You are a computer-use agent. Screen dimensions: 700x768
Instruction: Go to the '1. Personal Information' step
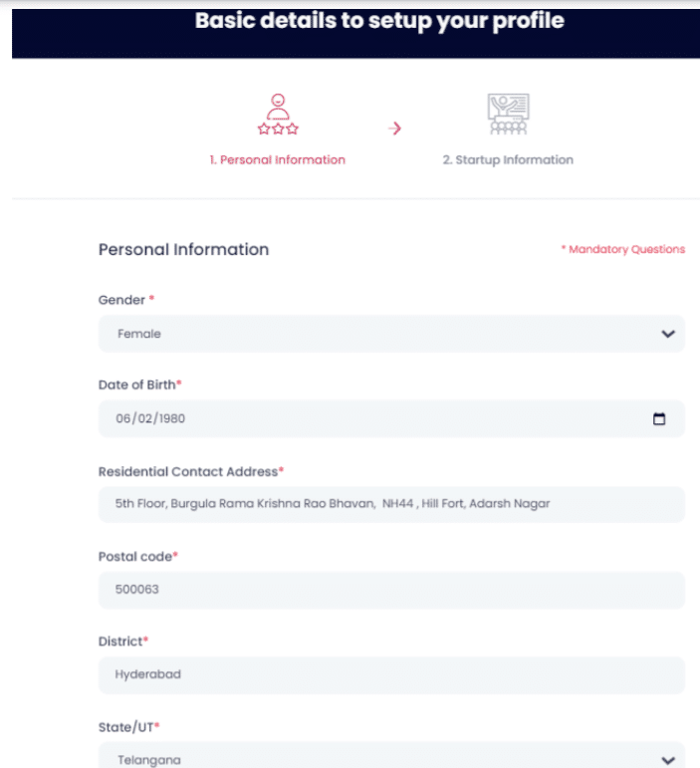[x=278, y=159]
